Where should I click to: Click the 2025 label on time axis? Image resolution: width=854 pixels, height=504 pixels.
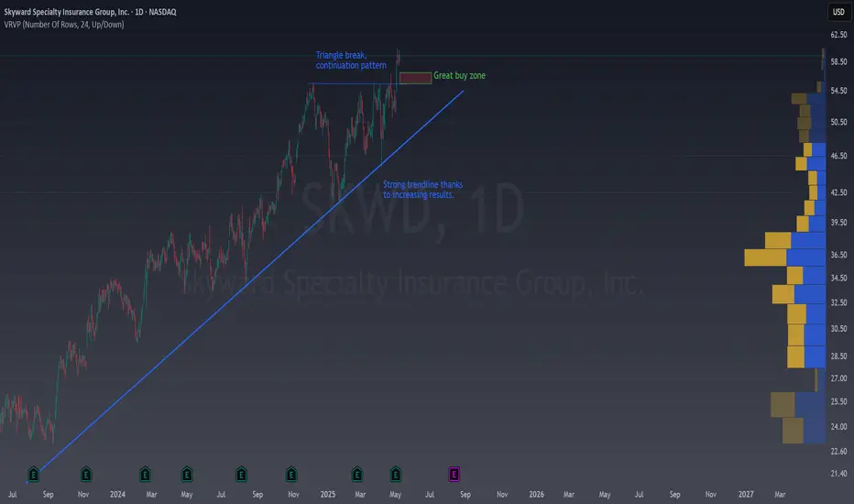pyautogui.click(x=328, y=494)
